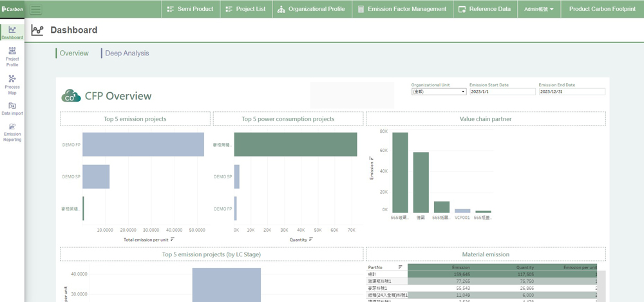
Task: Open the Admin account dropdown
Action: pos(538,9)
